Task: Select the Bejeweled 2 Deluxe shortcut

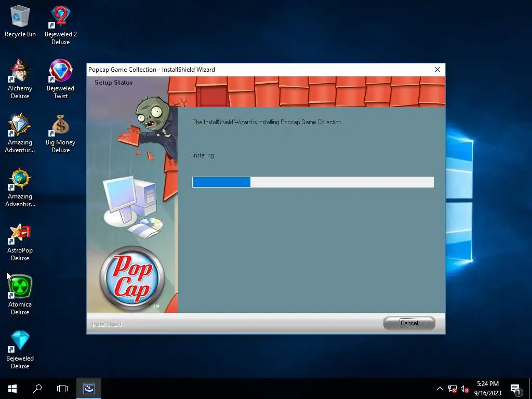Action: point(60,25)
